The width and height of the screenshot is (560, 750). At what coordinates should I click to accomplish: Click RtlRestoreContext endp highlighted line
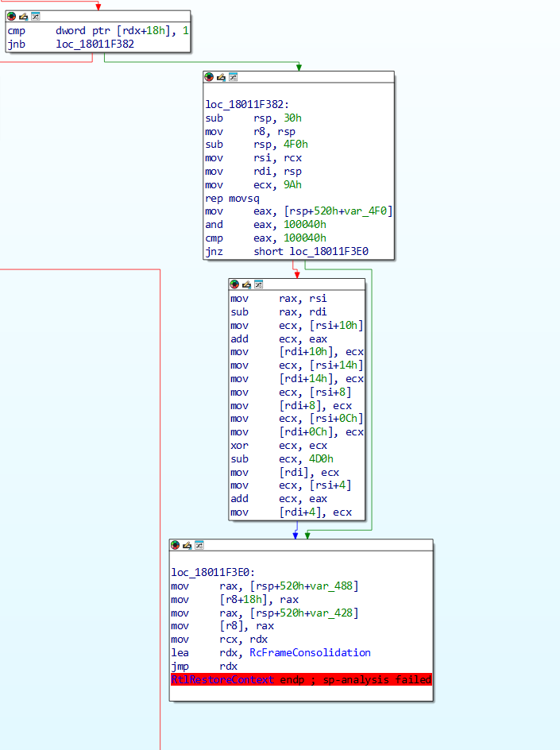(301, 680)
